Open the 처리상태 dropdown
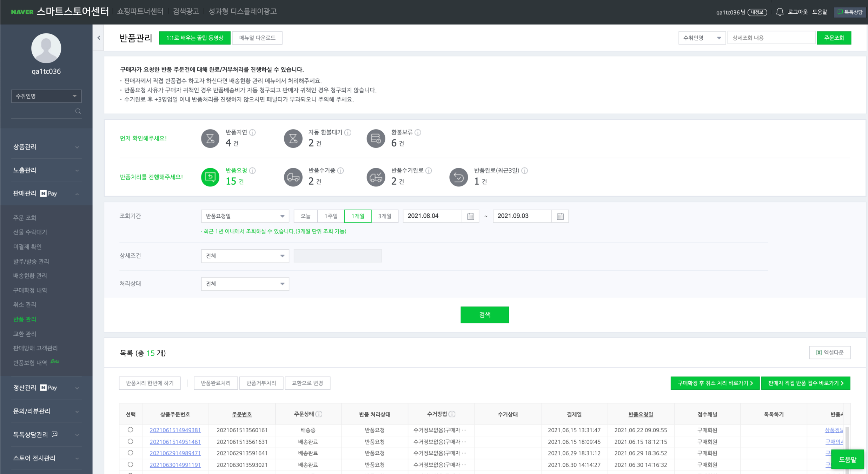The image size is (868, 474). coord(245,284)
